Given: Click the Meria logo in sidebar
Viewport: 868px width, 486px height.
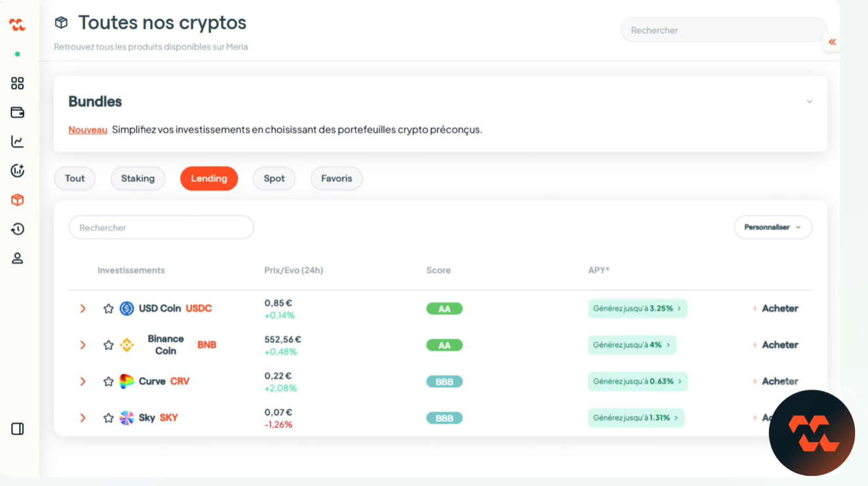Looking at the screenshot, I should (17, 25).
